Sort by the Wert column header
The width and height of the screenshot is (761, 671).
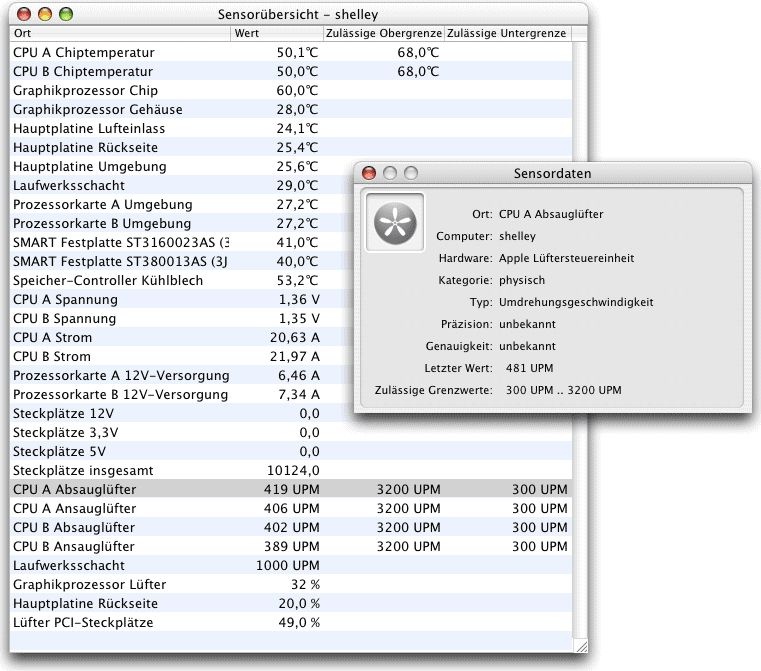point(275,33)
